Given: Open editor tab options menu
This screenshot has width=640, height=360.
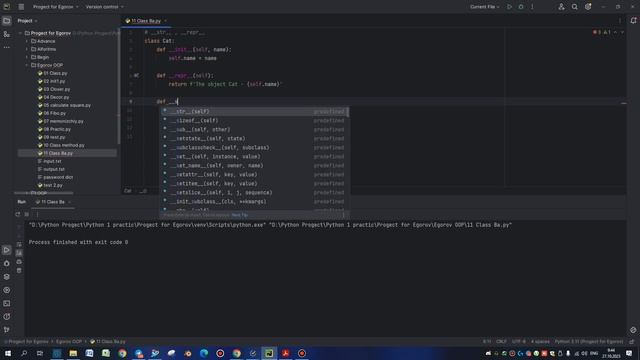Looking at the screenshot, I should [x=620, y=20].
